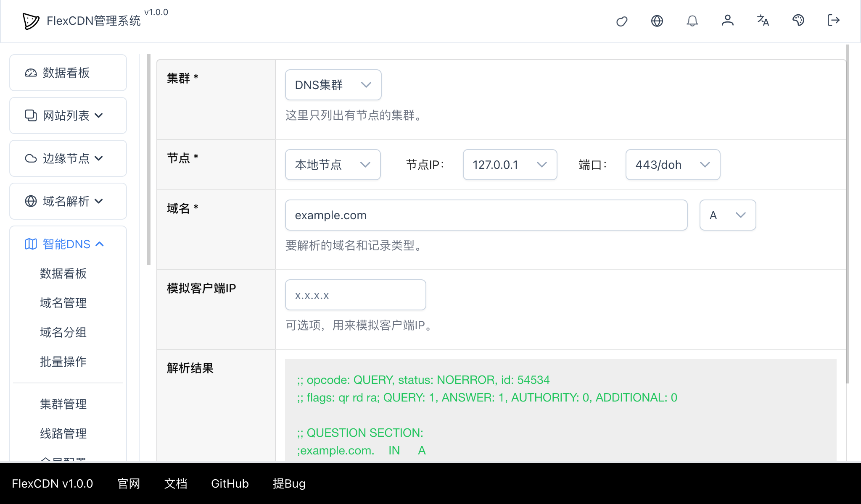Viewport: 861px width, 504px height.
Task: Expand the 边缘节点 menu
Action: [x=100, y=158]
